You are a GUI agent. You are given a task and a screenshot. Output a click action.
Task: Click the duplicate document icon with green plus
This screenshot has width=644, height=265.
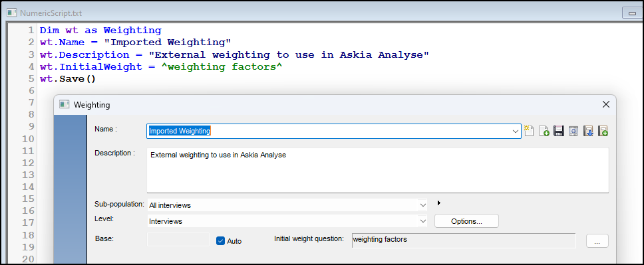point(544,131)
